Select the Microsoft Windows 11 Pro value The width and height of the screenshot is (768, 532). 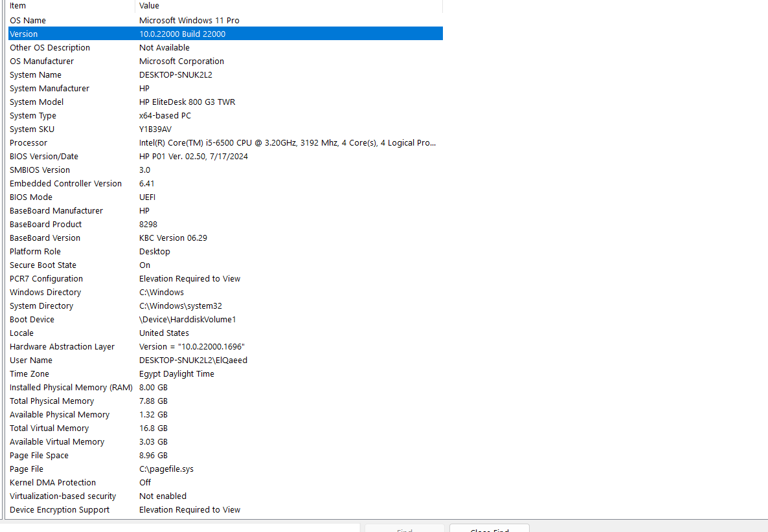click(x=189, y=21)
